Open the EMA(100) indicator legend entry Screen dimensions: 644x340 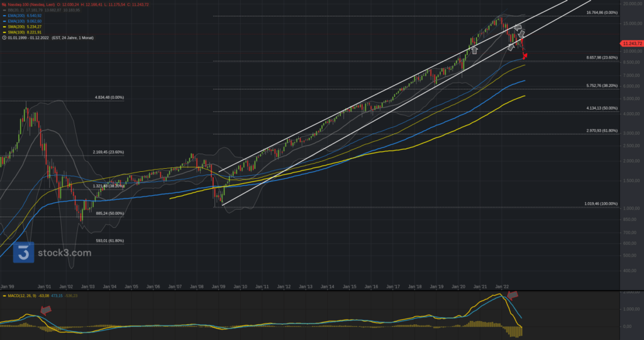pyautogui.click(x=23, y=21)
